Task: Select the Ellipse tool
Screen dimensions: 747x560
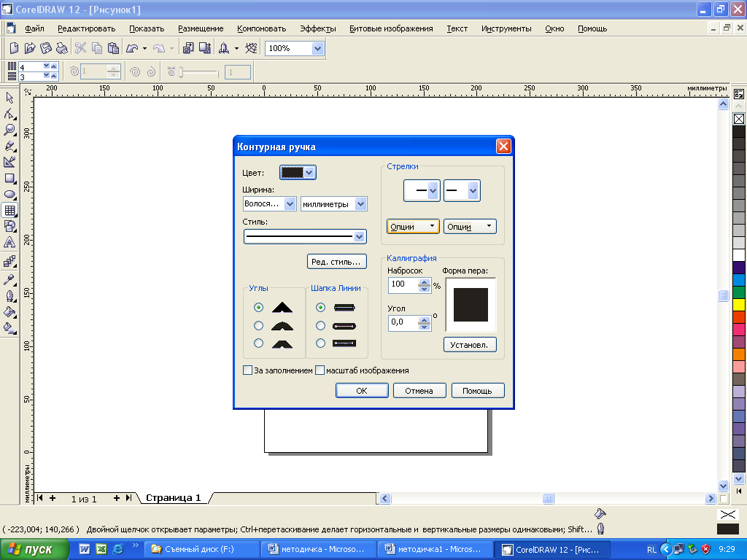Action: click(9, 194)
